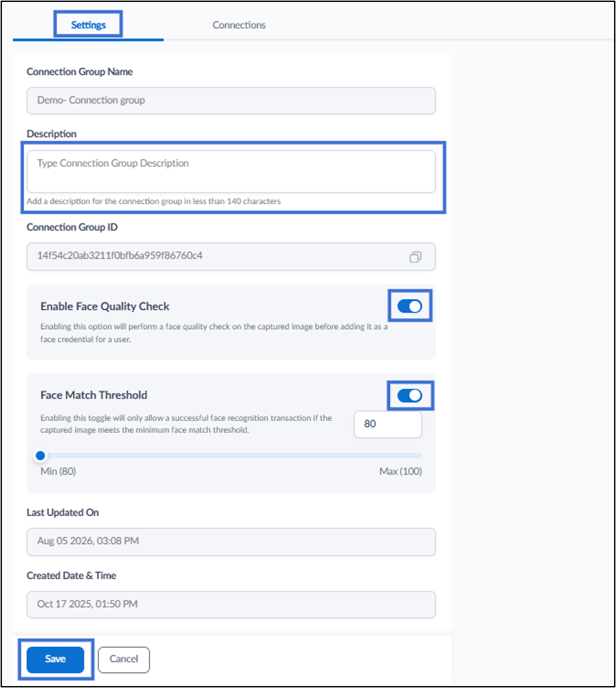Open the Connections tab
This screenshot has height=688, width=616.
[x=239, y=25]
